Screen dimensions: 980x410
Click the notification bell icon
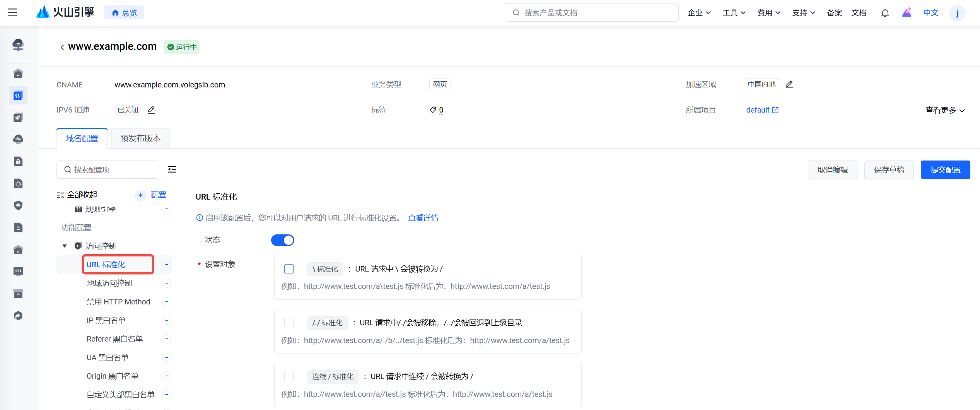point(885,13)
